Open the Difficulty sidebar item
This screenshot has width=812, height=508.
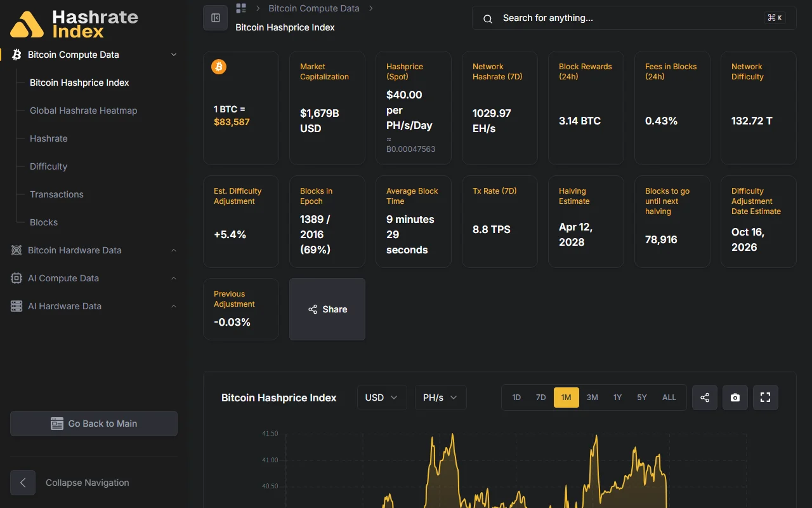point(48,166)
